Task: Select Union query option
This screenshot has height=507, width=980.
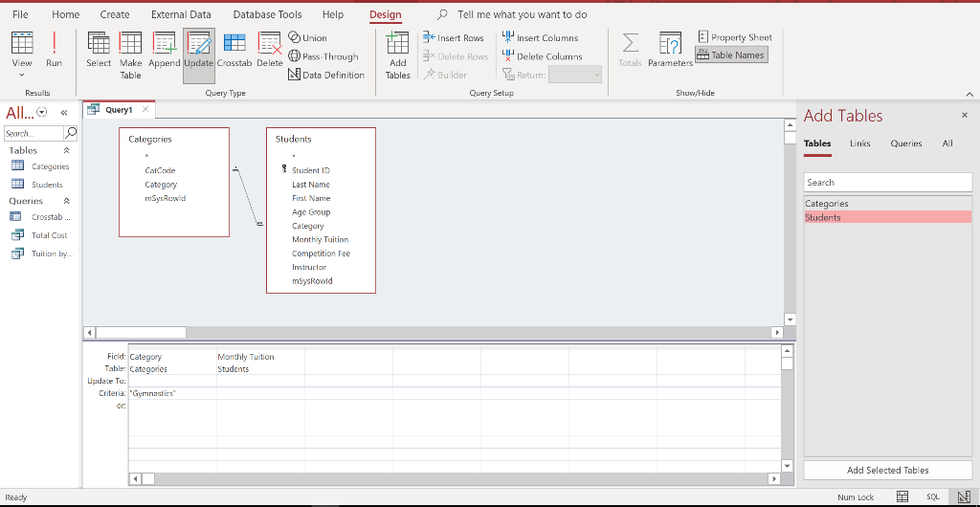Action: tap(307, 38)
